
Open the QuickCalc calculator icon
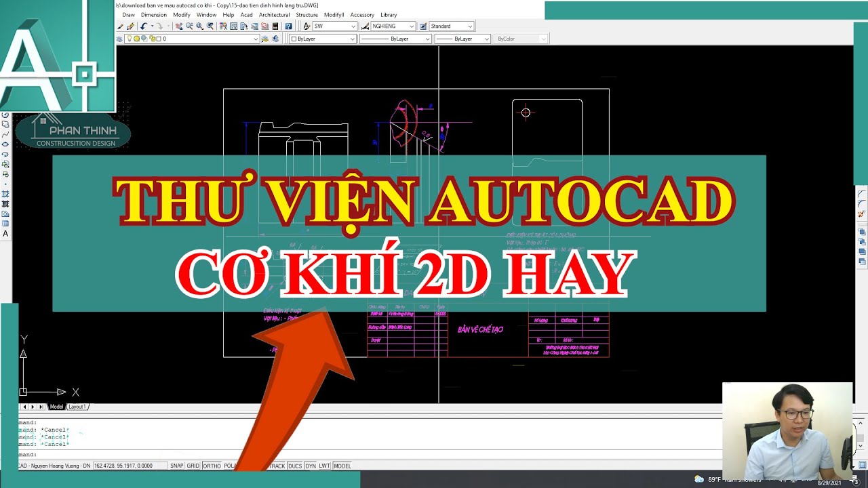[x=275, y=26]
